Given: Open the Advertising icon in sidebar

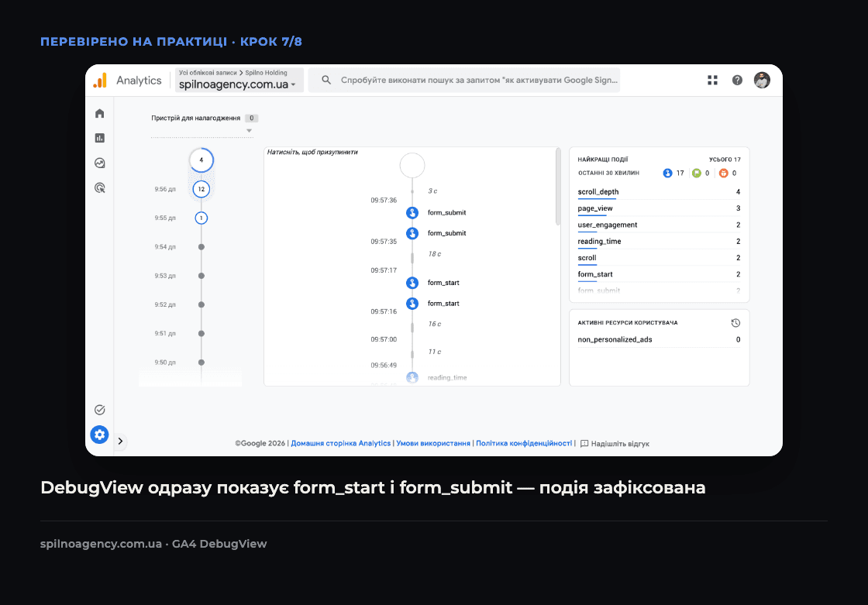Looking at the screenshot, I should 100,187.
